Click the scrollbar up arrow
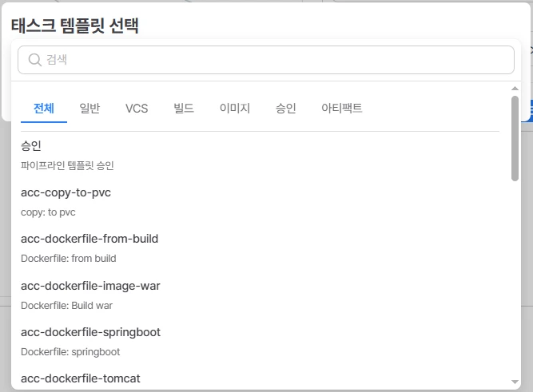 [x=515, y=89]
